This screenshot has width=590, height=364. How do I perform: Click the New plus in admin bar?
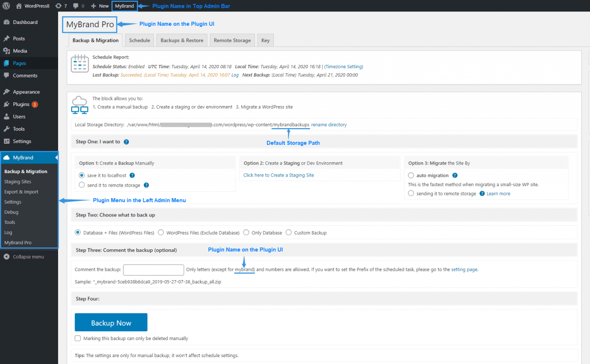tap(94, 6)
